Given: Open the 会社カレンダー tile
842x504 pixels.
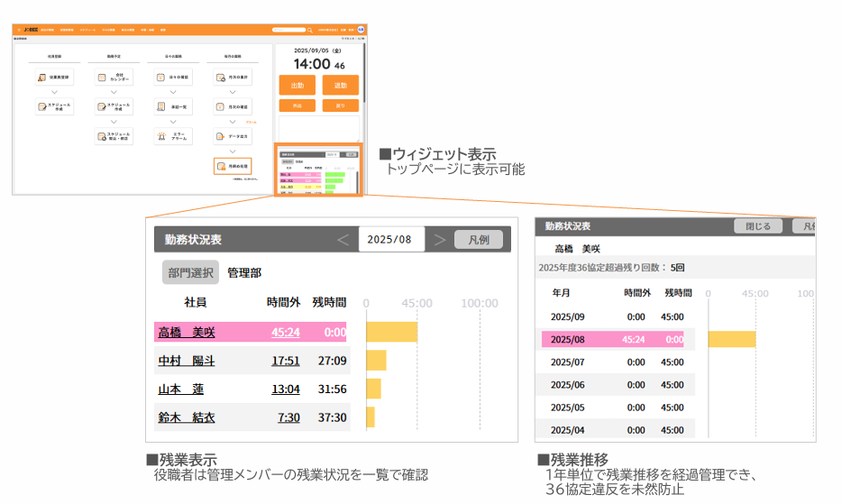Looking at the screenshot, I should point(114,78).
